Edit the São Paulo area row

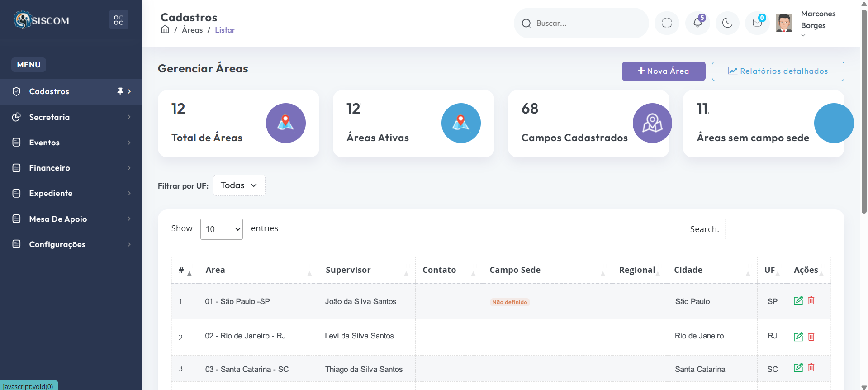click(798, 301)
